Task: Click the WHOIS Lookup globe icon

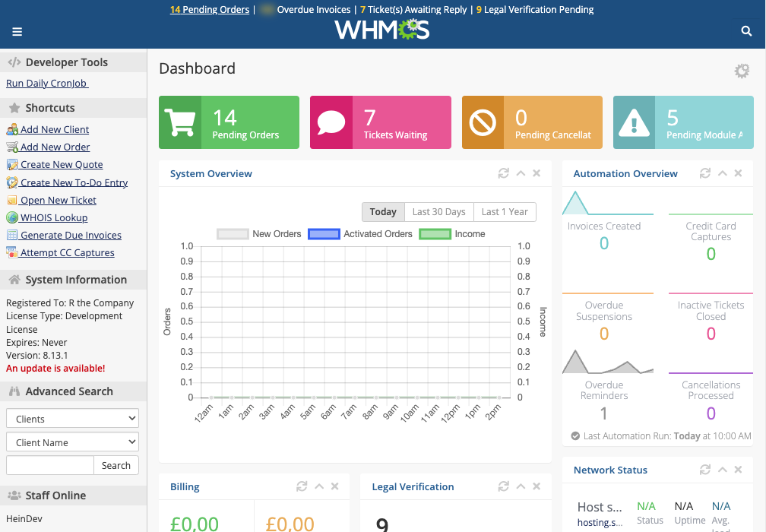Action: [12, 217]
